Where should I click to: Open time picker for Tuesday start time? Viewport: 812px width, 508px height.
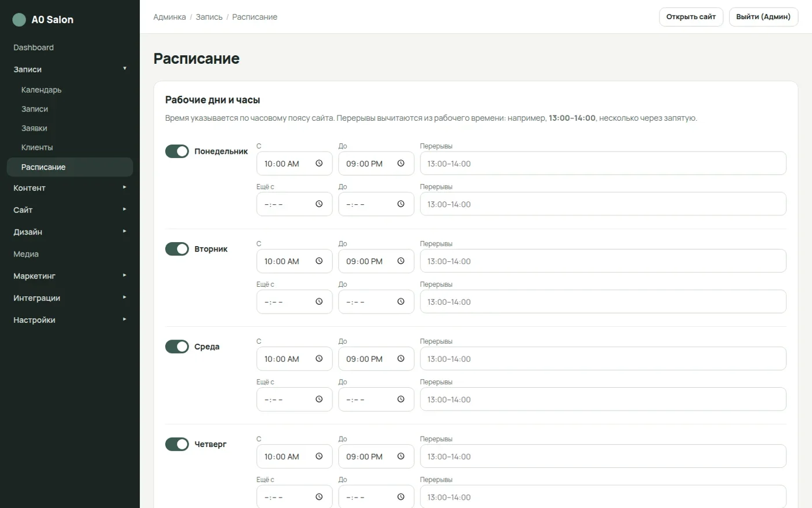coord(319,261)
